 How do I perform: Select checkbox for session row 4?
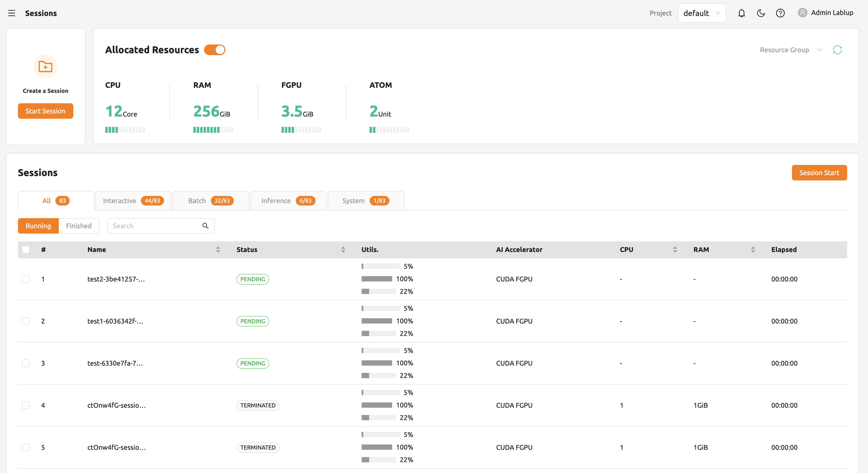click(x=26, y=405)
